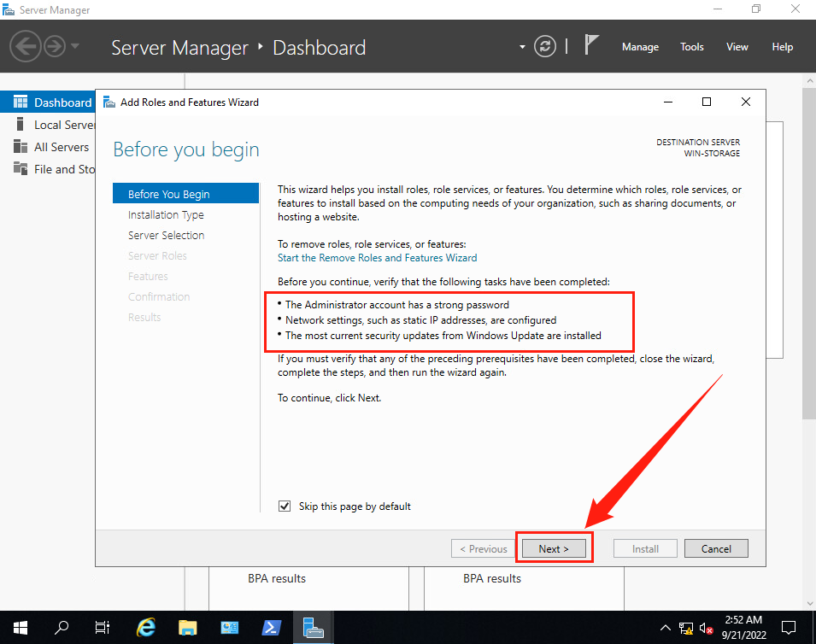Click the scrollbar up arrow in Server Manager

809,81
